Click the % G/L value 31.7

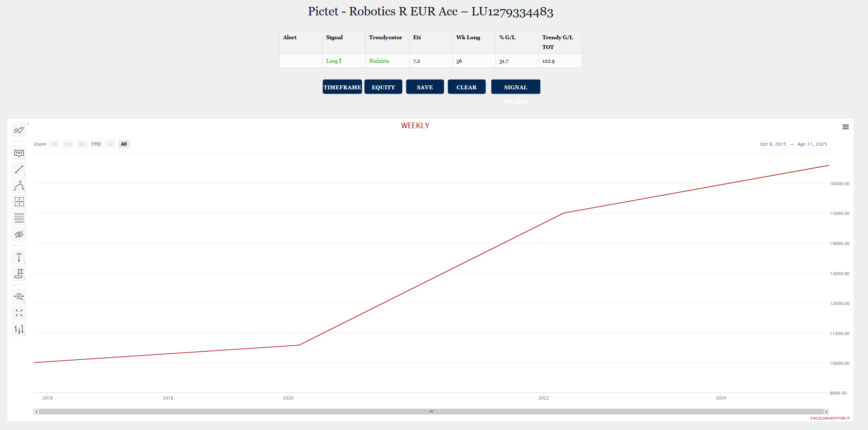504,61
